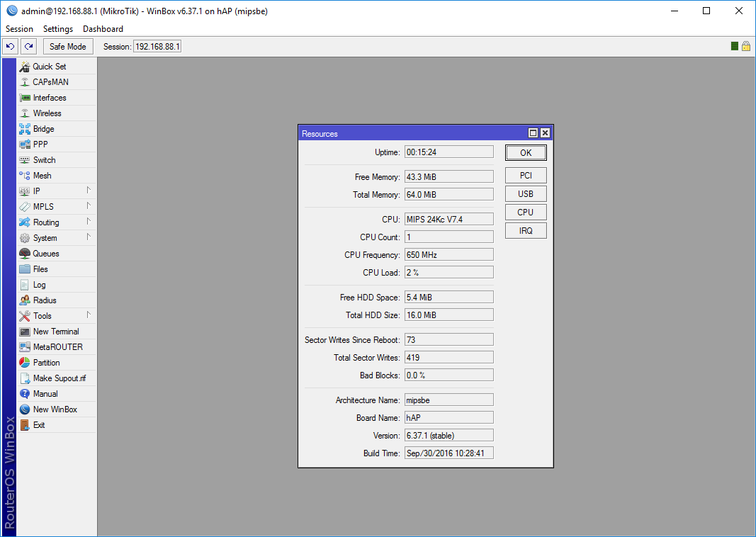Viewport: 756px width, 537px height.
Task: Expand the IP submenu
Action: pyautogui.click(x=57, y=191)
